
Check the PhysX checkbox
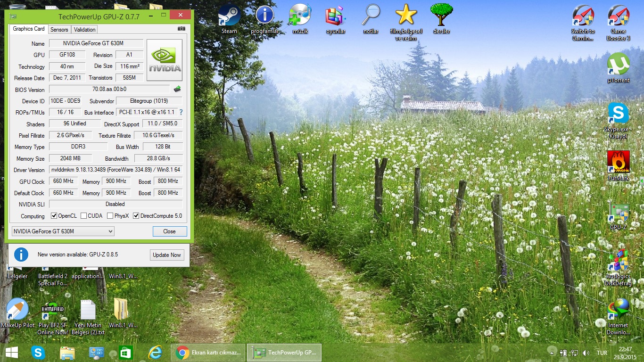[110, 216]
